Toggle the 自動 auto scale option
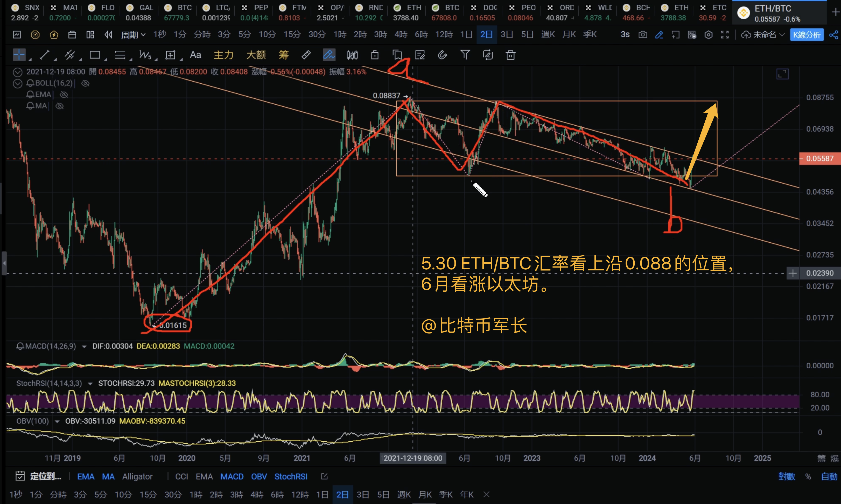 (x=829, y=477)
